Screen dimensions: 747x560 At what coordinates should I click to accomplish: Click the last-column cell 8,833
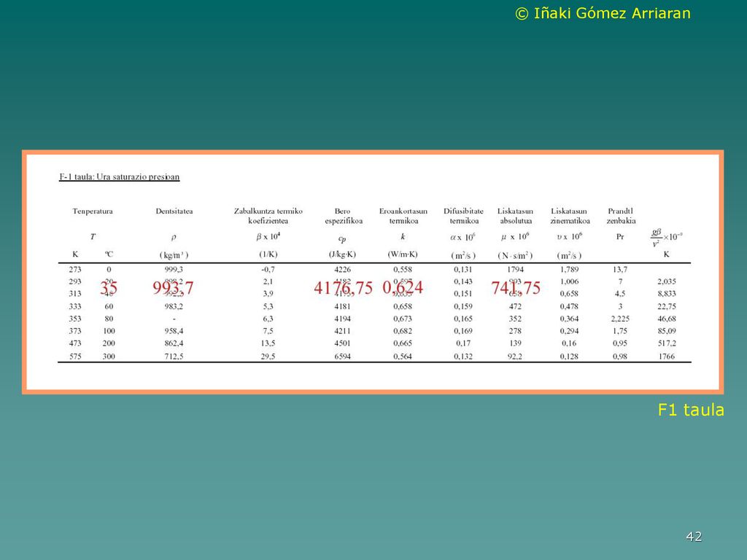point(667,294)
